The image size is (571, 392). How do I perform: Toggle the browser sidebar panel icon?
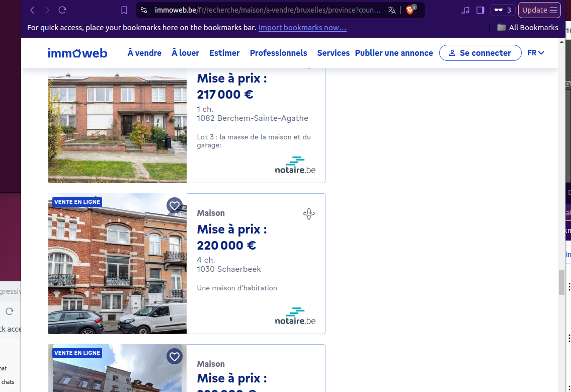tap(480, 10)
